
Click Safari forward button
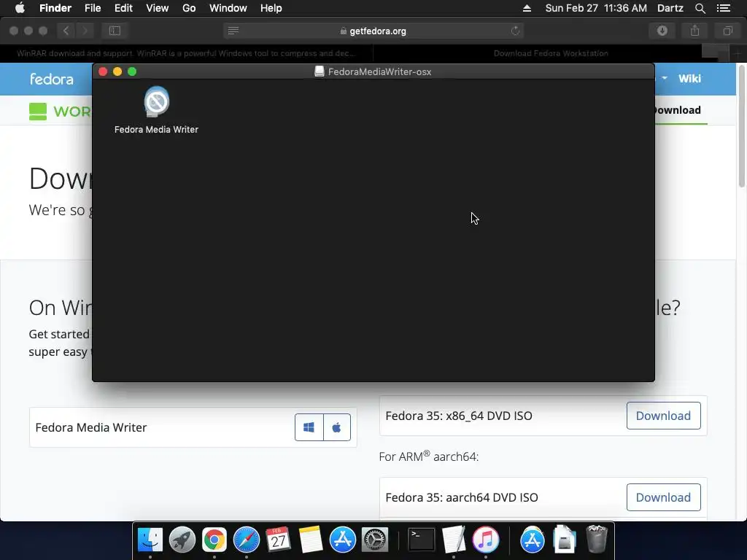coord(85,31)
